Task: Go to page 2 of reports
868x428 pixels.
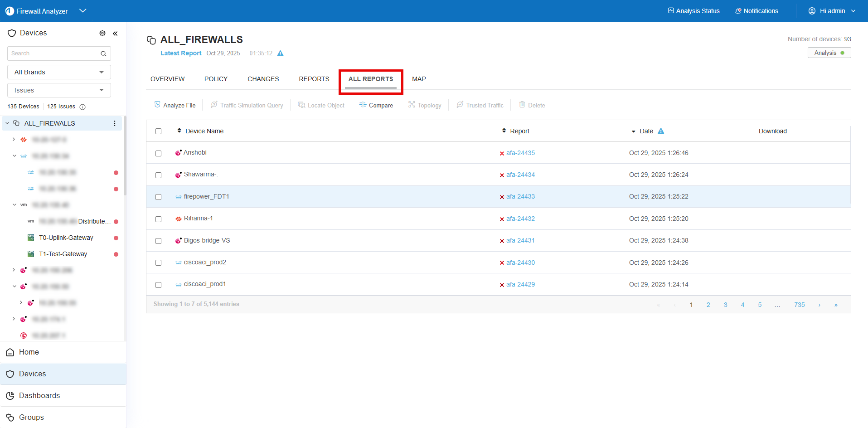Action: [x=708, y=305]
